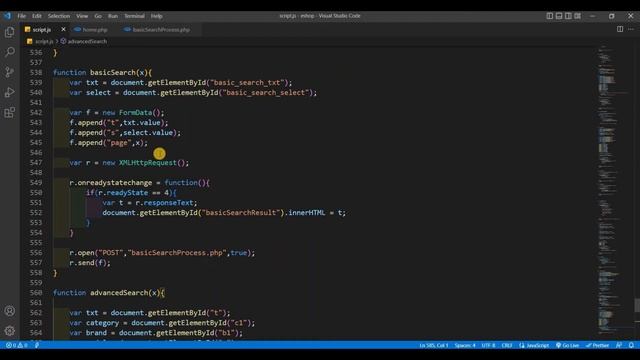Toggle primary side bar layout icon

pos(550,16)
